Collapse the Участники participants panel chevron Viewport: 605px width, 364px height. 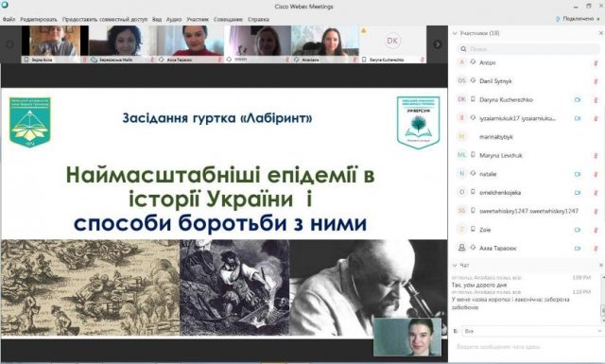click(455, 33)
